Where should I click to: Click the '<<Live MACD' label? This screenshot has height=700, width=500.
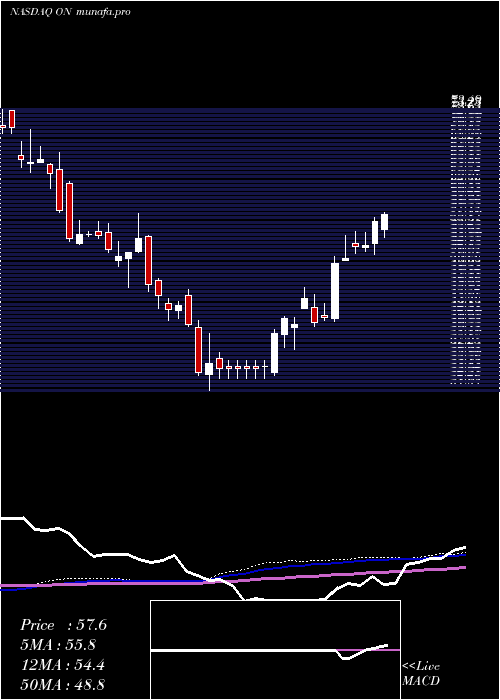[x=421, y=673]
